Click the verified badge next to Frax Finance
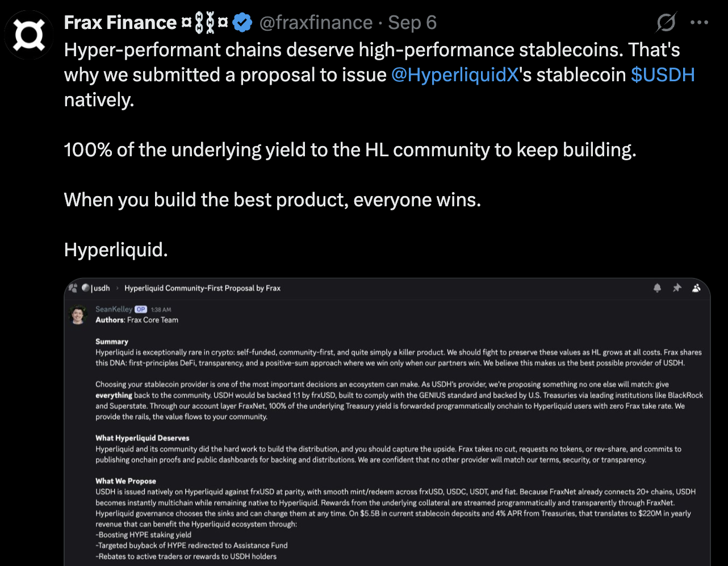 [x=242, y=22]
